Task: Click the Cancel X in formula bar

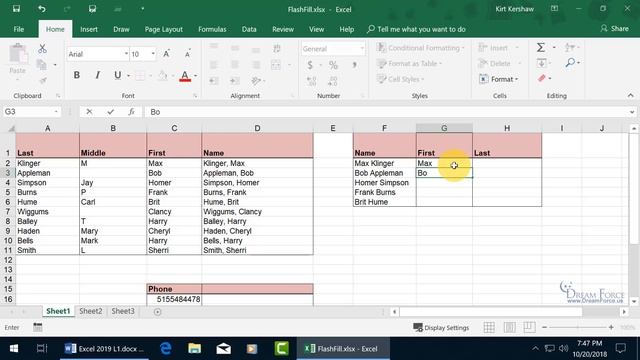Action: (89, 112)
